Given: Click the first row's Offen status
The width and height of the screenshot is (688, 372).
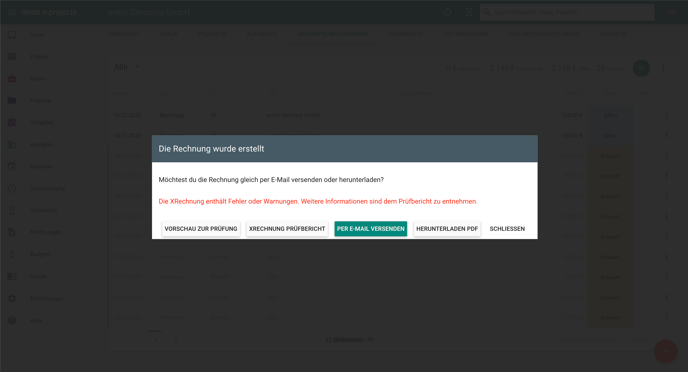Looking at the screenshot, I should 610,115.
